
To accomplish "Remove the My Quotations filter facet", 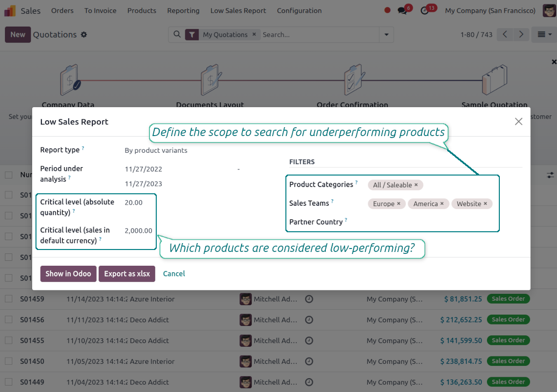I will click(x=254, y=35).
